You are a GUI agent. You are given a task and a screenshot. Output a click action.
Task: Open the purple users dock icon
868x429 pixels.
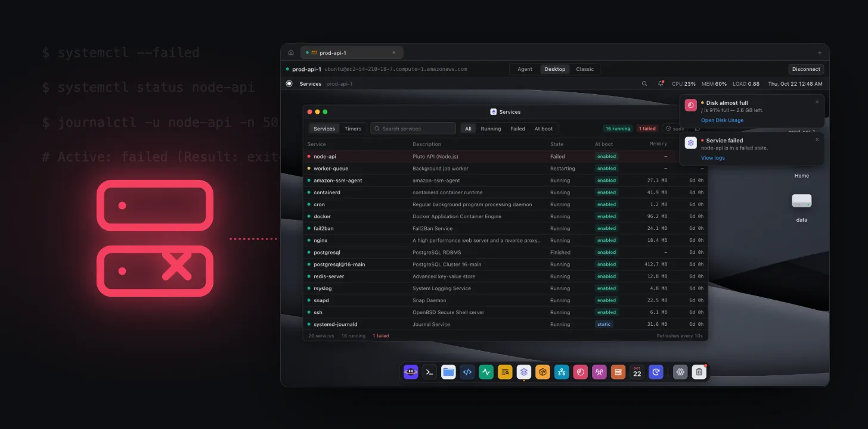(599, 372)
